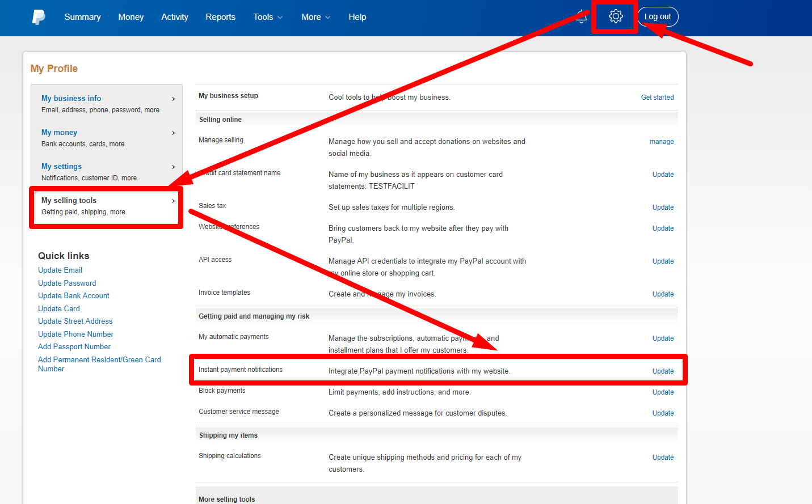This screenshot has width=812, height=504.
Task: Open the More dropdown menu
Action: click(x=315, y=17)
